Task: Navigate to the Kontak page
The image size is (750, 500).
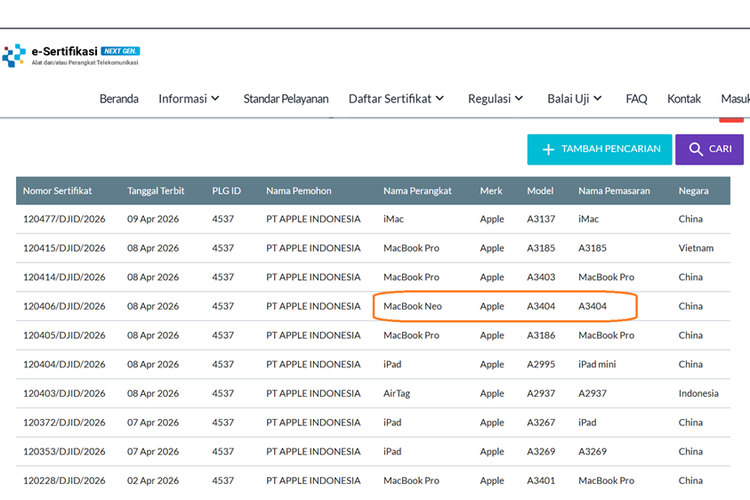Action: tap(684, 99)
